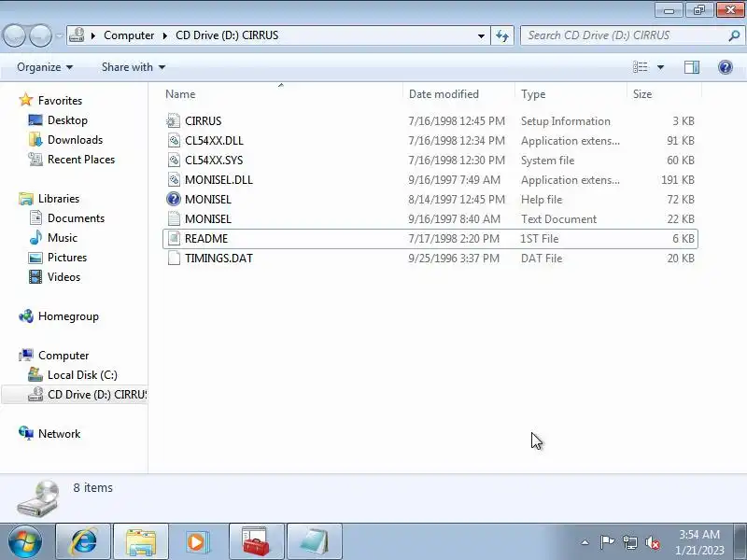747x560 pixels.
Task: Click the Forward navigation button
Action: point(40,35)
